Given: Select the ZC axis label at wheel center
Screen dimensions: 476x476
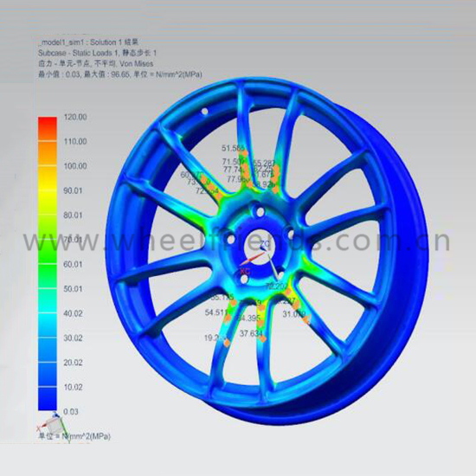Looking at the screenshot, I should [x=265, y=244].
